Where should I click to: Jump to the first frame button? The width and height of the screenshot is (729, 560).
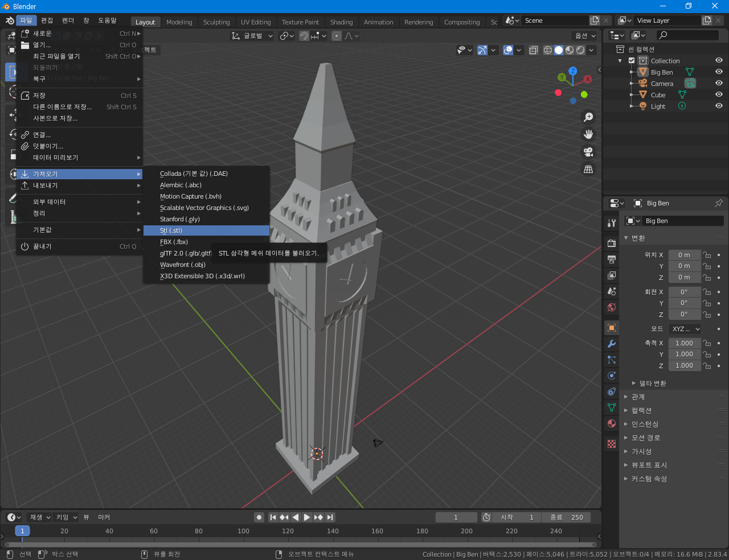point(273,517)
